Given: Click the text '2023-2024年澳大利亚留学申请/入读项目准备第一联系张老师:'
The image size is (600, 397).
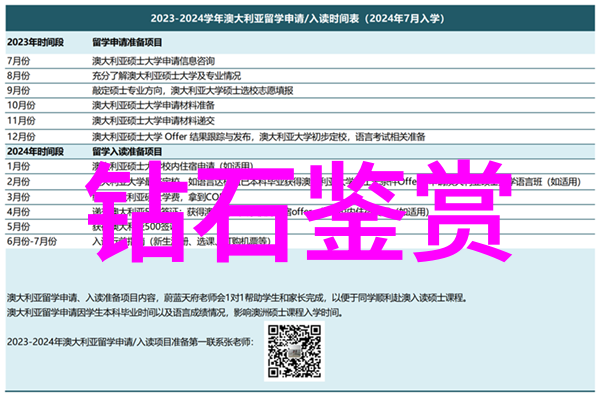Looking at the screenshot, I should tap(130, 342).
